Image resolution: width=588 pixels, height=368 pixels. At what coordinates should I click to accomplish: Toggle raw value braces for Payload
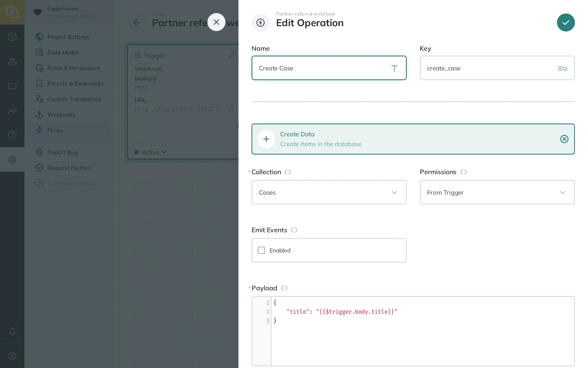[x=284, y=288]
